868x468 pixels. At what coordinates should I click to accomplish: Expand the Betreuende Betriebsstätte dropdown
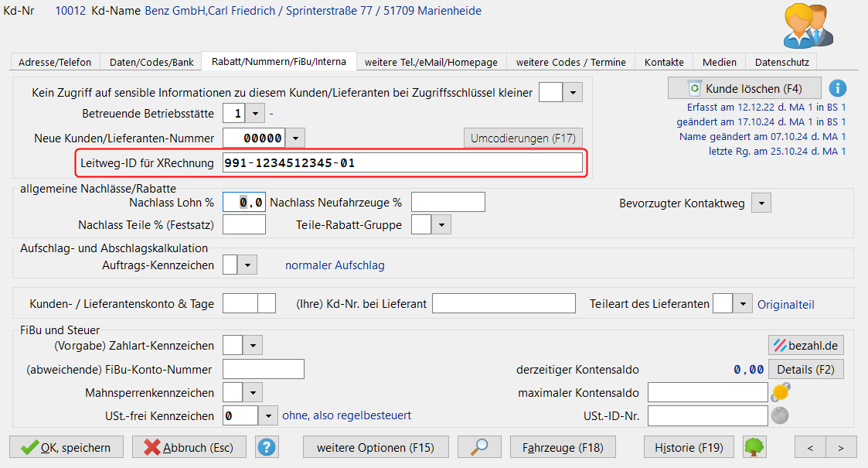pyautogui.click(x=257, y=114)
